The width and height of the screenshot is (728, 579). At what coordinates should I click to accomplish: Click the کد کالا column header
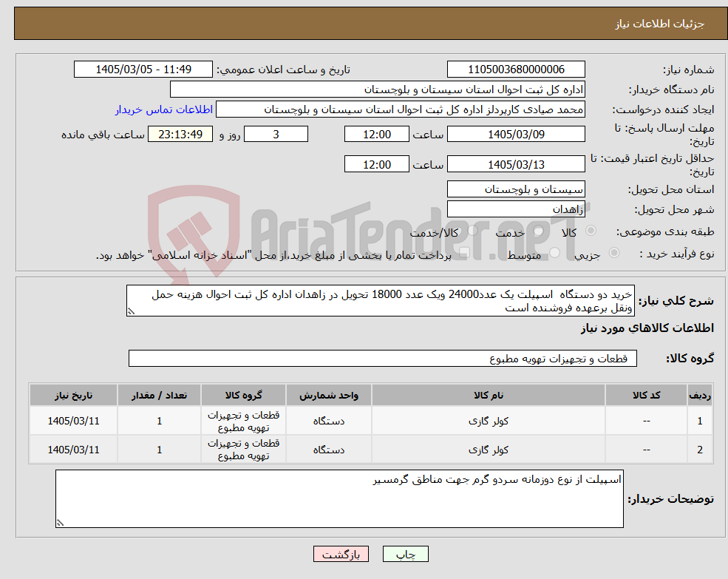(x=646, y=395)
